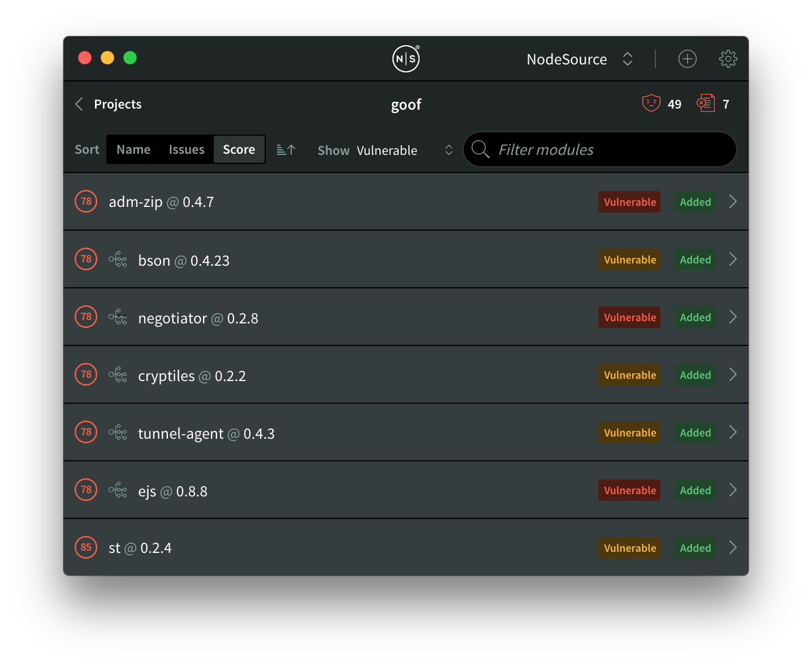This screenshot has height=666, width=812.
Task: Click score badge 78 for cryptiles
Action: click(86, 374)
